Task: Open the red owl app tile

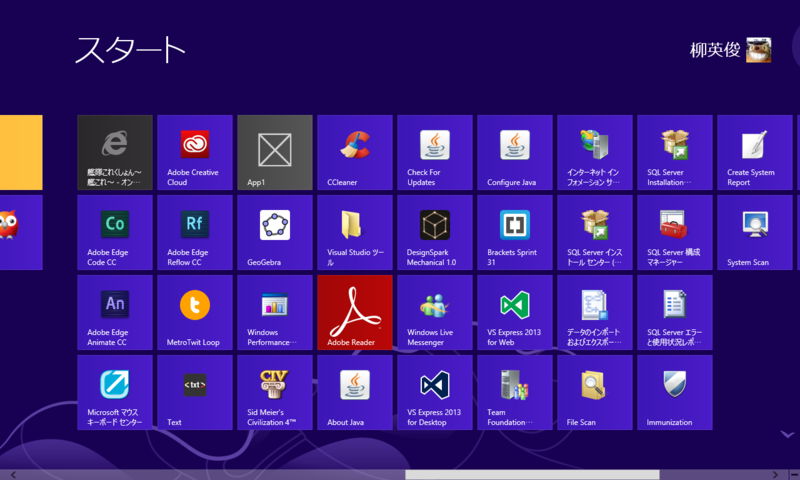Action: click(x=21, y=233)
